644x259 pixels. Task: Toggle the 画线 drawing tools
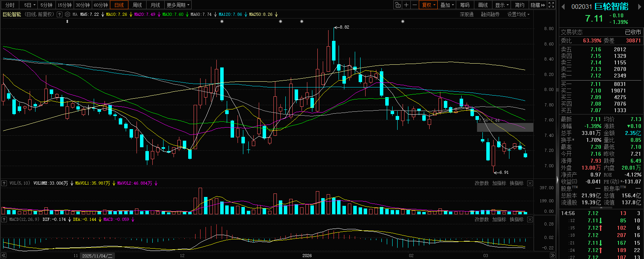pos(483,5)
